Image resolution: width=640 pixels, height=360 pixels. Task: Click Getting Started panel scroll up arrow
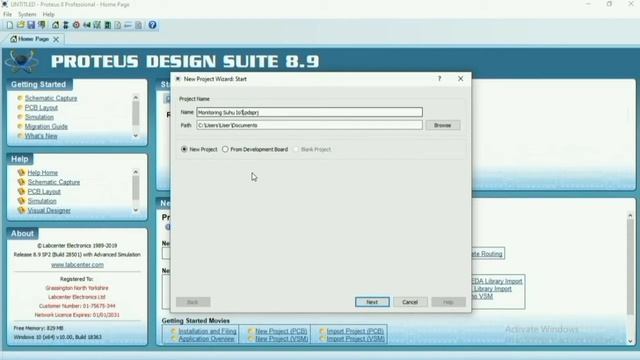[136, 97]
